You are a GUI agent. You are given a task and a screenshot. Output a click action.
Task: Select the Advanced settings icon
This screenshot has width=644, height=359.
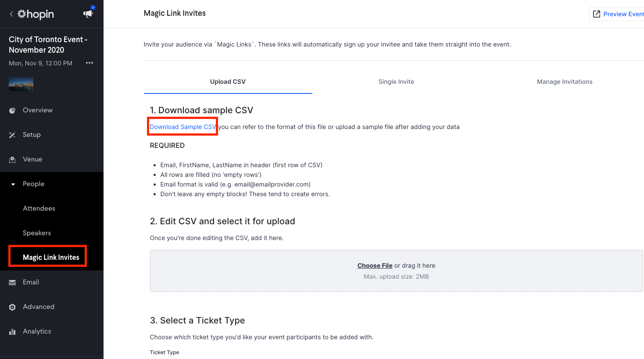[x=13, y=307]
